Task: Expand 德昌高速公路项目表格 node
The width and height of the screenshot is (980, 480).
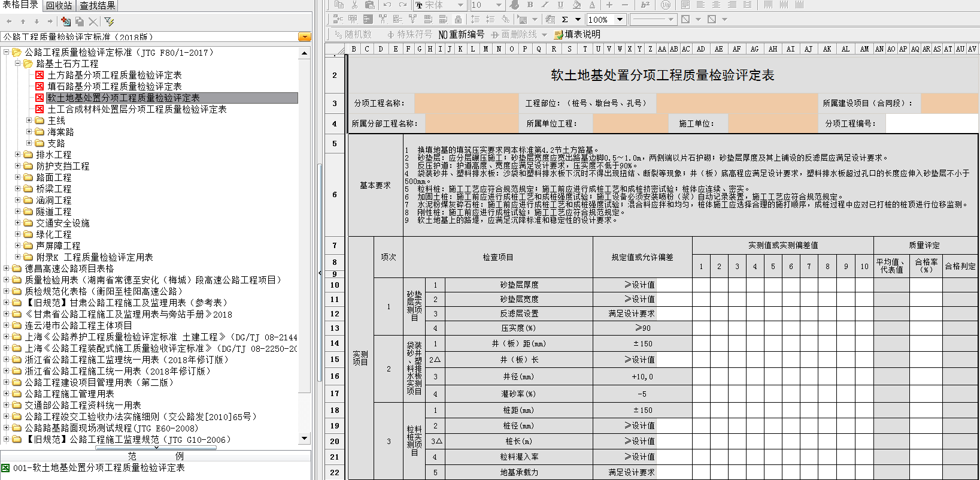Action: (6, 268)
